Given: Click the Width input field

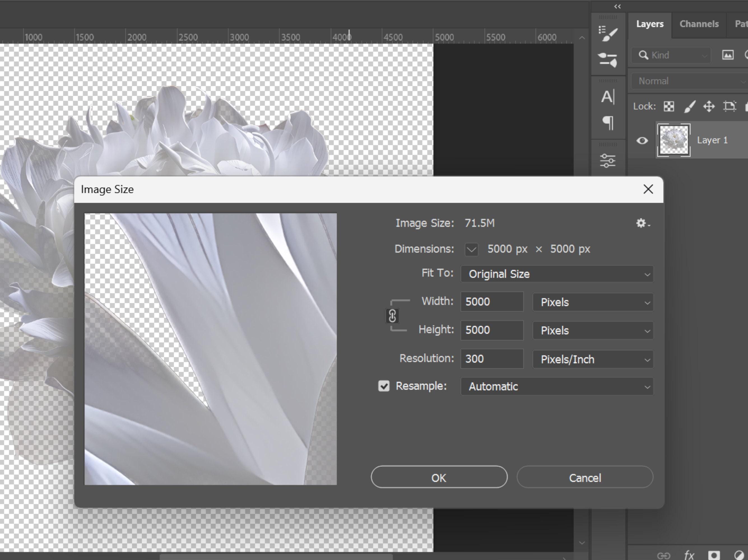Looking at the screenshot, I should click(x=492, y=302).
